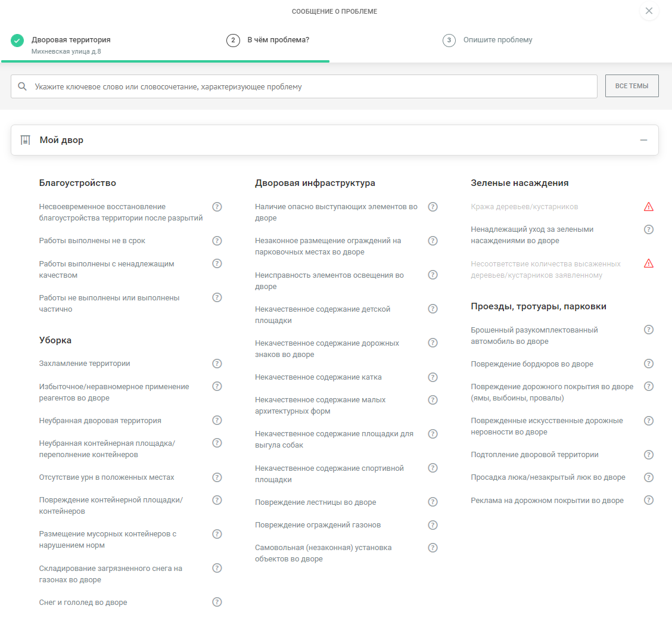This screenshot has height=624, width=672.
Task: Select step 3 'Опишите проблему'
Action: pos(497,40)
